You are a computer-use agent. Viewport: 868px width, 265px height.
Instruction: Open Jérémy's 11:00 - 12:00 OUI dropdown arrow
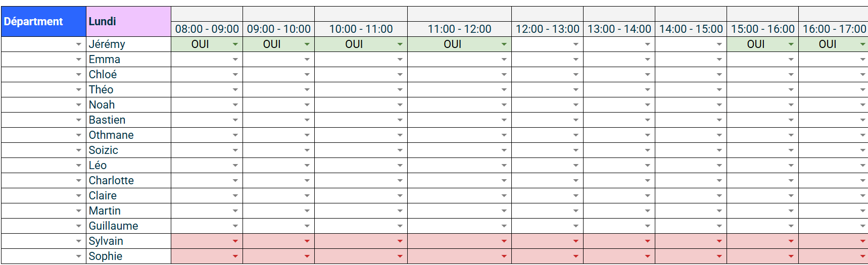pyautogui.click(x=504, y=44)
